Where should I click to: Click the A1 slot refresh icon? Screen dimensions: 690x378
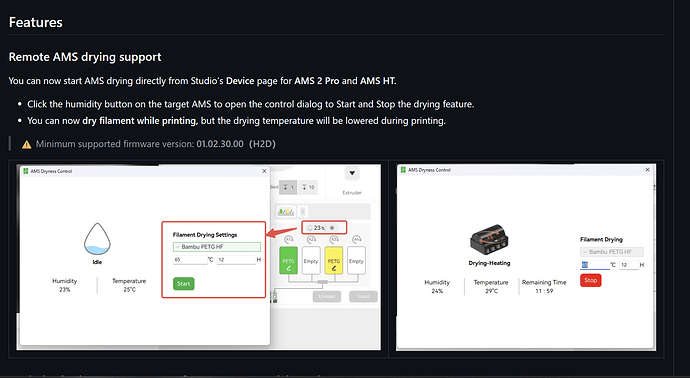click(288, 240)
